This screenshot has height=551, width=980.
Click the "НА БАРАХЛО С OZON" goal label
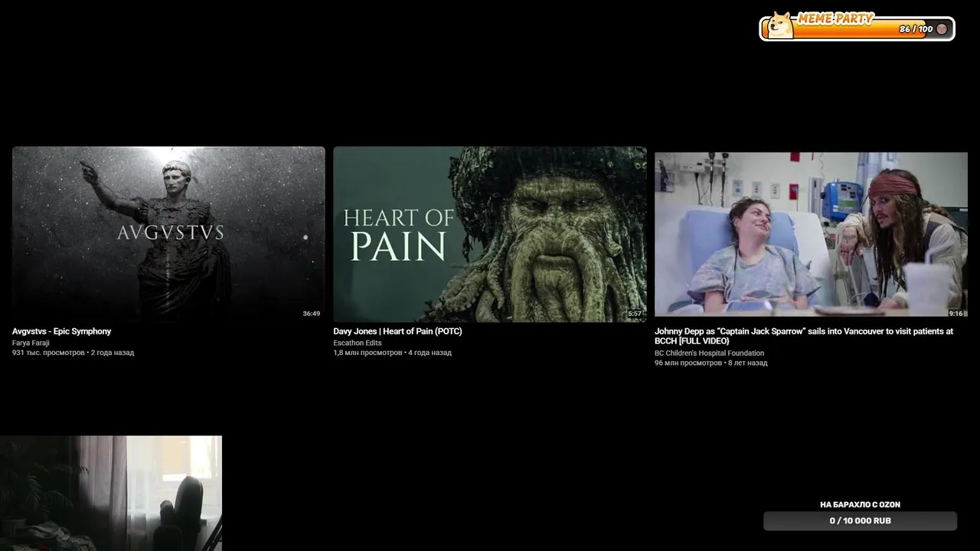(x=860, y=505)
